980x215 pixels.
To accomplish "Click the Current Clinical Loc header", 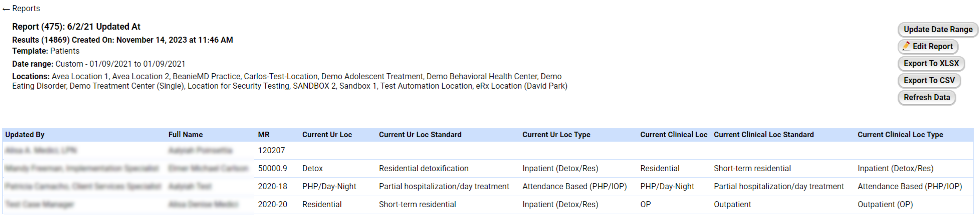I will tap(674, 134).
